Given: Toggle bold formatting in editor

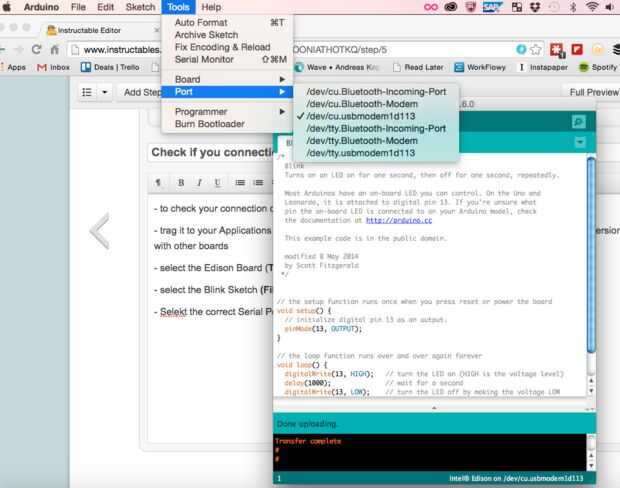Looking at the screenshot, I should tap(181, 183).
